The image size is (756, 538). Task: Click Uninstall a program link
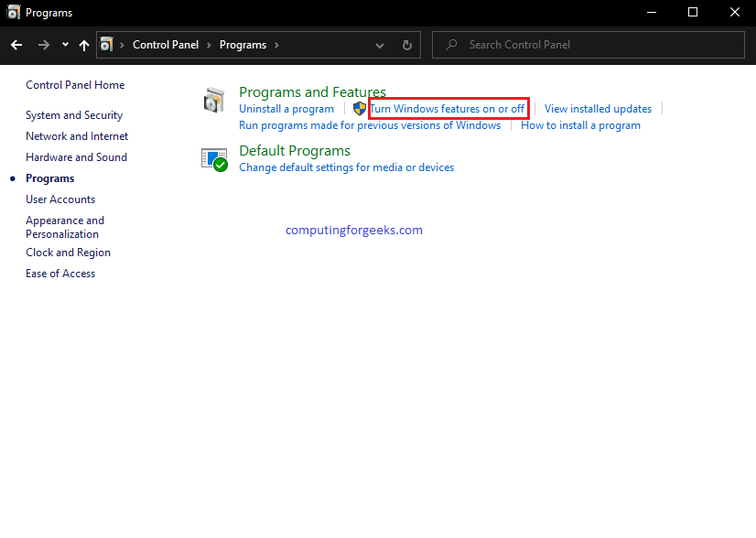(x=286, y=109)
